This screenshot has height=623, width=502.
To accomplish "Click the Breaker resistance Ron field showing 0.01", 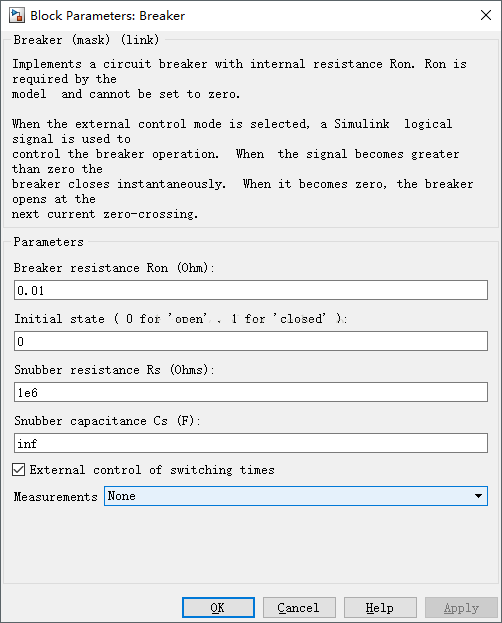I will tap(251, 290).
